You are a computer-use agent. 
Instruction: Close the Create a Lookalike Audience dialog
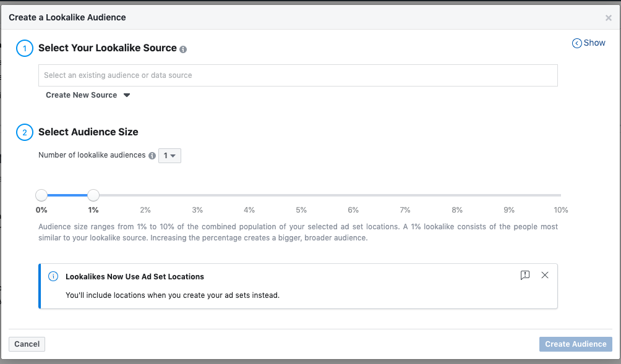pyautogui.click(x=609, y=18)
